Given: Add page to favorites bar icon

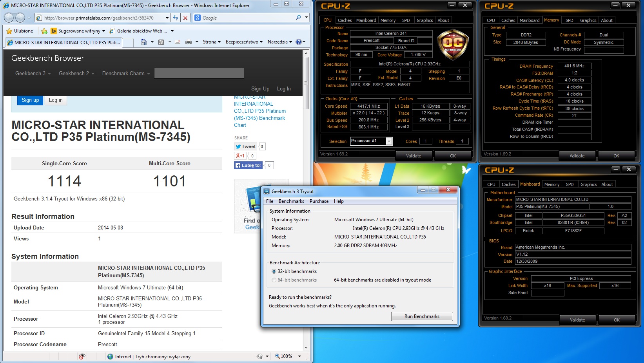Looking at the screenshot, I should (x=44, y=31).
